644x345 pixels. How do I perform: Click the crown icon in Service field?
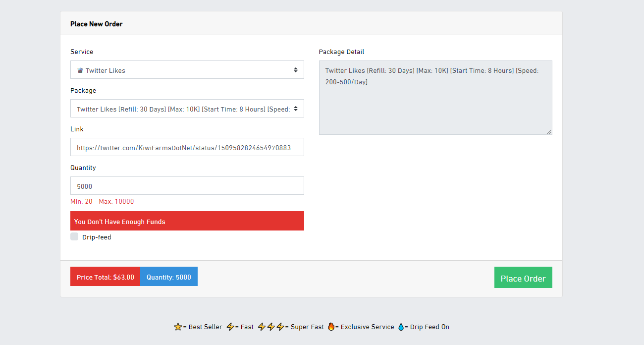pos(80,70)
